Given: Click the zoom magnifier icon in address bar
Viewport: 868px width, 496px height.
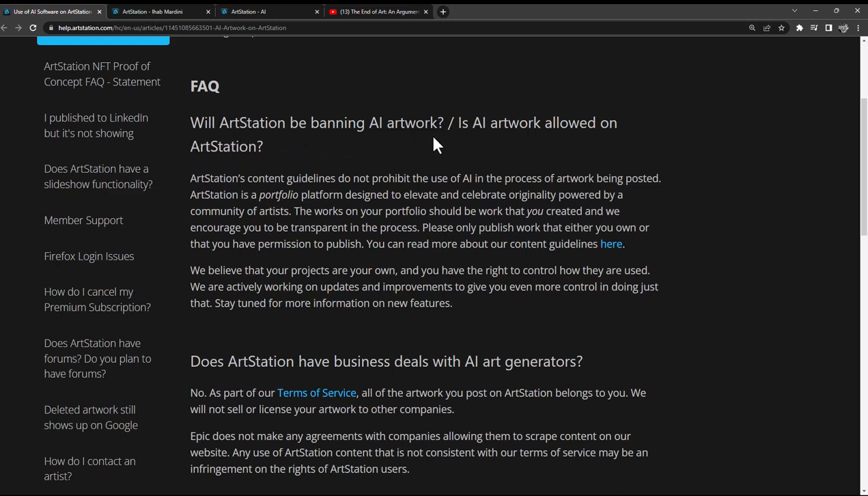Looking at the screenshot, I should coord(752,28).
